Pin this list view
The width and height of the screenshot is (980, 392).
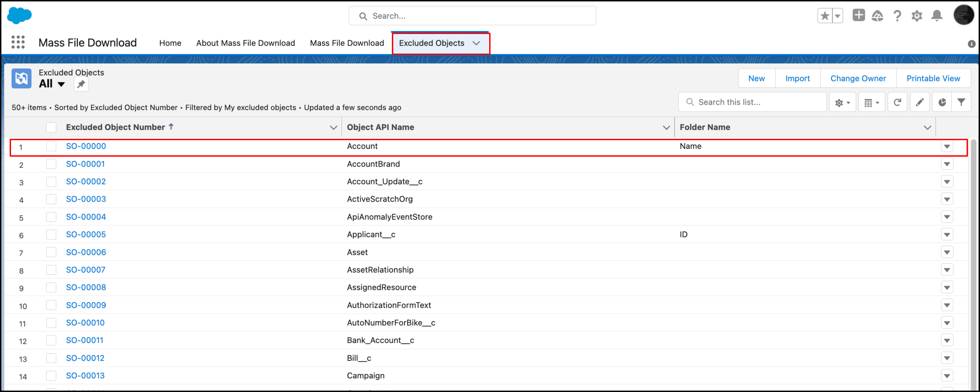pyautogui.click(x=81, y=85)
